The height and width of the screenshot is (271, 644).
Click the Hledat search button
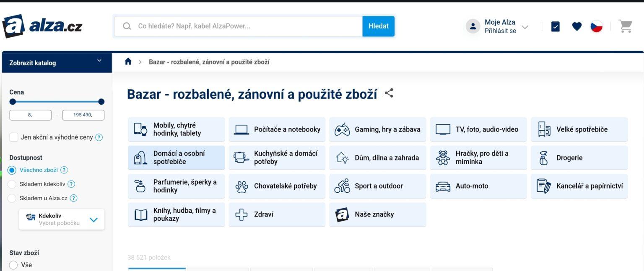pyautogui.click(x=378, y=26)
